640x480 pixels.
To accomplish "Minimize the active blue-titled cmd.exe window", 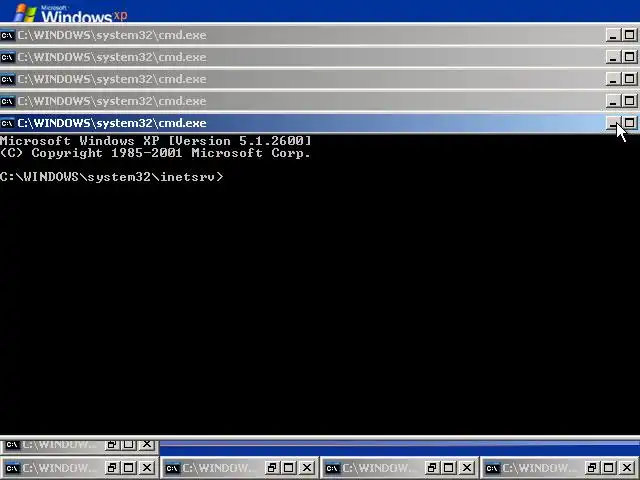I will click(x=612, y=123).
